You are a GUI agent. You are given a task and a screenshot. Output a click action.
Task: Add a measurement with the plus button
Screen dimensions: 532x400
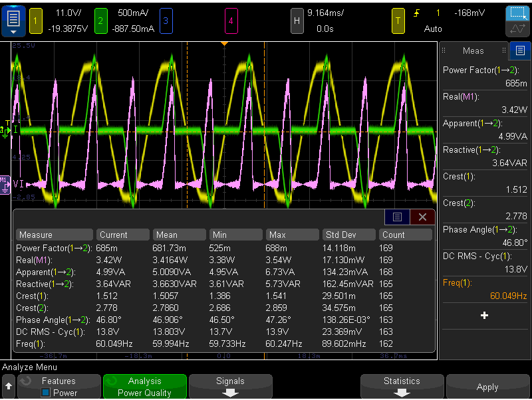[x=485, y=316]
